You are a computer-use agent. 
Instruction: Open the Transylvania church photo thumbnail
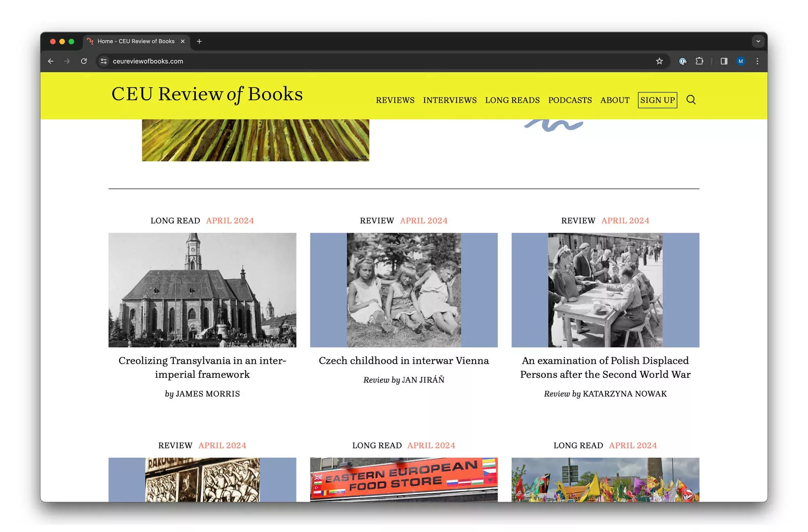pyautogui.click(x=202, y=290)
